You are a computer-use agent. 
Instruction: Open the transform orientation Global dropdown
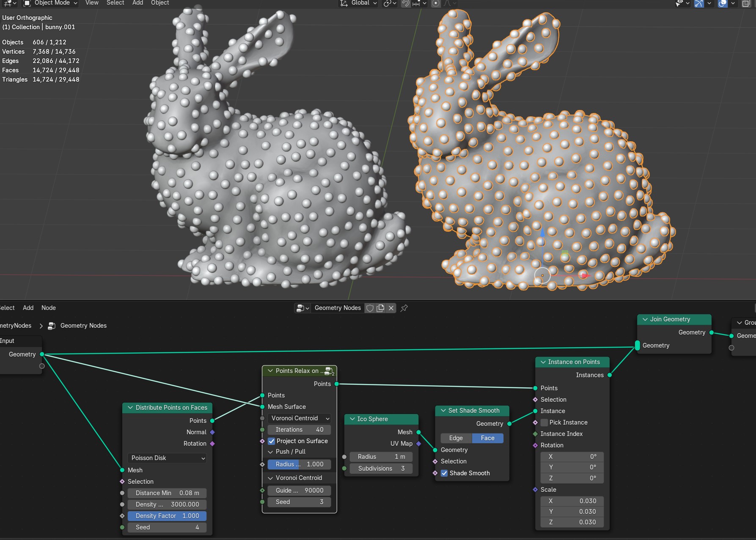[359, 3]
